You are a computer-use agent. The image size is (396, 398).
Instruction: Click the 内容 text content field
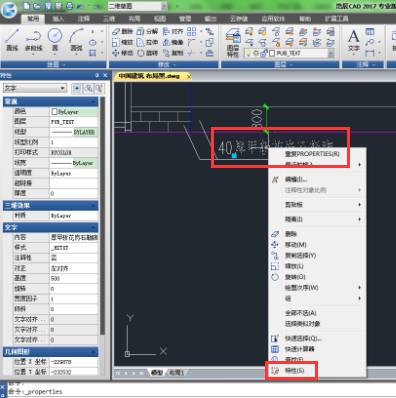pyautogui.click(x=74, y=237)
